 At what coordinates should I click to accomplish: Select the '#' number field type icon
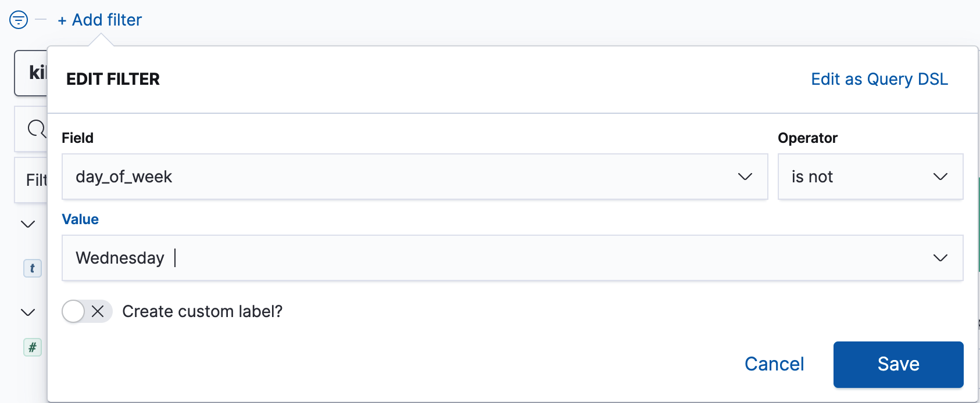tap(33, 347)
